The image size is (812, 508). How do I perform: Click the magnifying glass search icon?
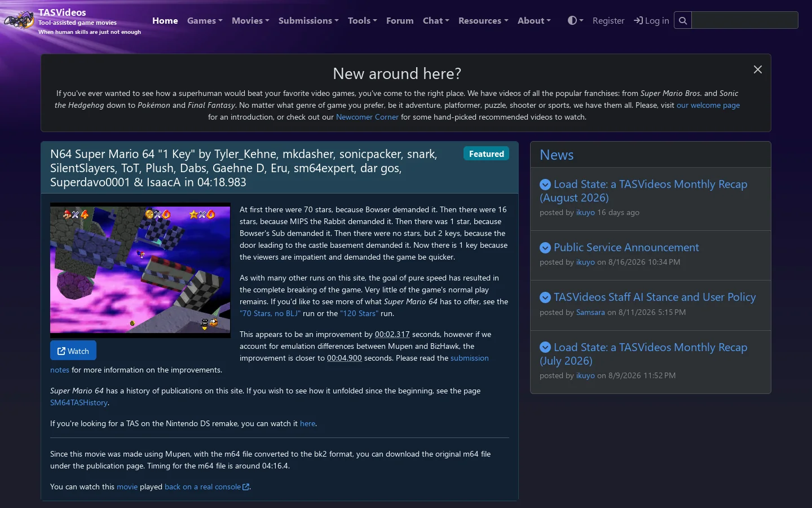pyautogui.click(x=683, y=20)
